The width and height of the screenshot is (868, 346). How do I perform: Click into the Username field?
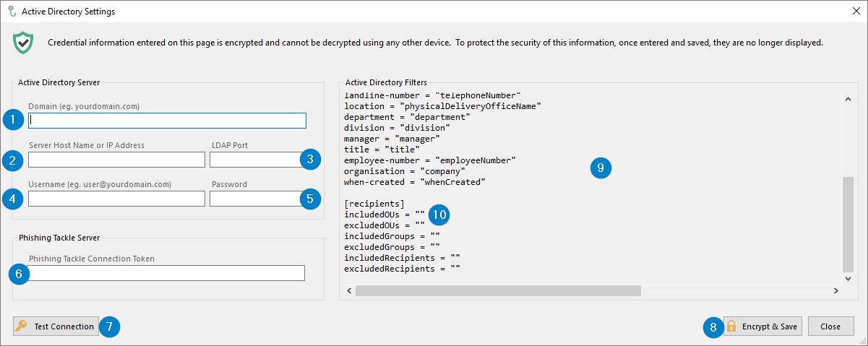[116, 199]
